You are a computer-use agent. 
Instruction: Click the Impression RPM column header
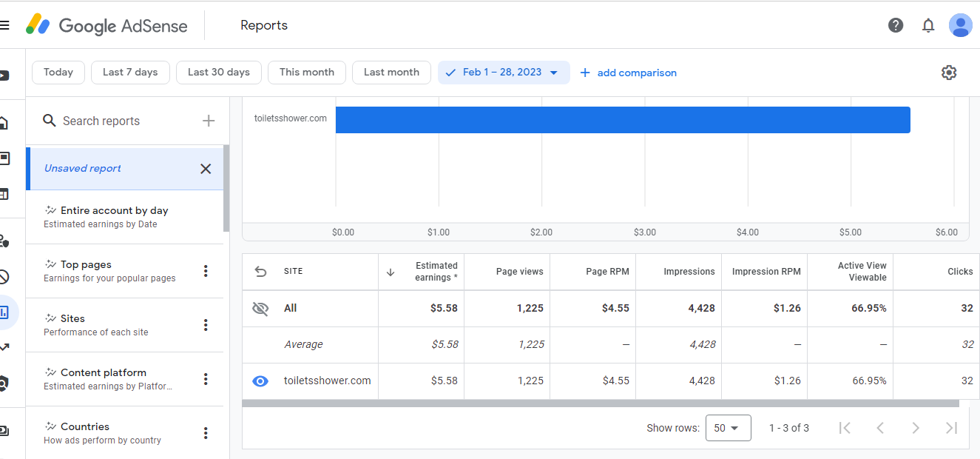[765, 272]
